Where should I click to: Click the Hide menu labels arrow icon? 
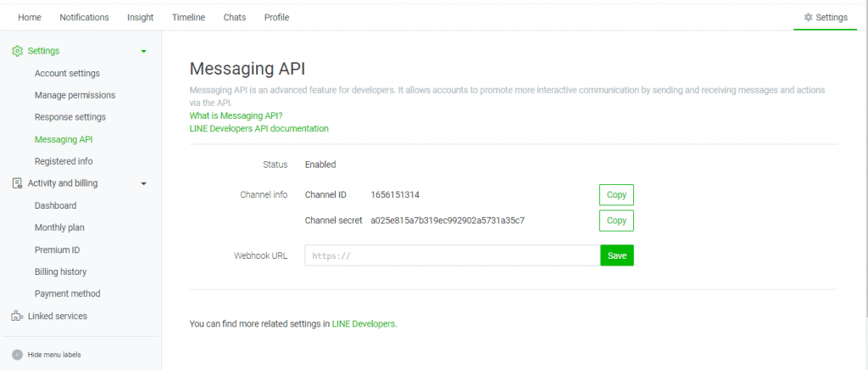(x=17, y=355)
